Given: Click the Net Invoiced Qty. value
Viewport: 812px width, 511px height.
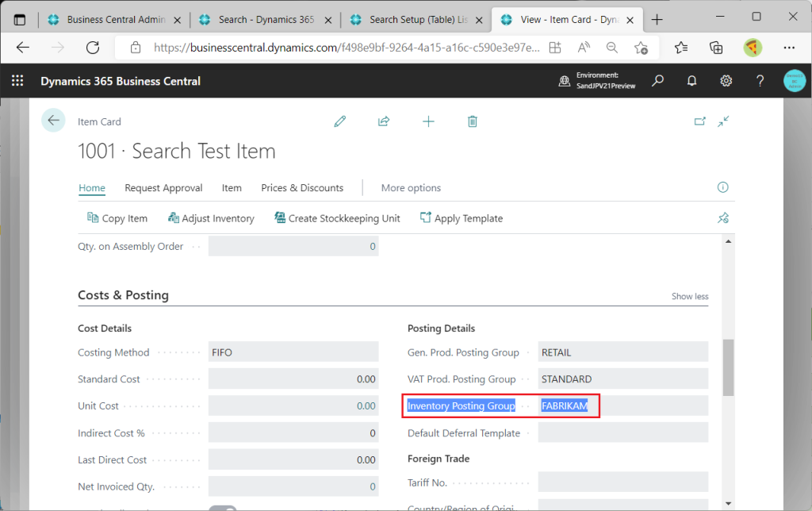Looking at the screenshot, I should pos(373,486).
